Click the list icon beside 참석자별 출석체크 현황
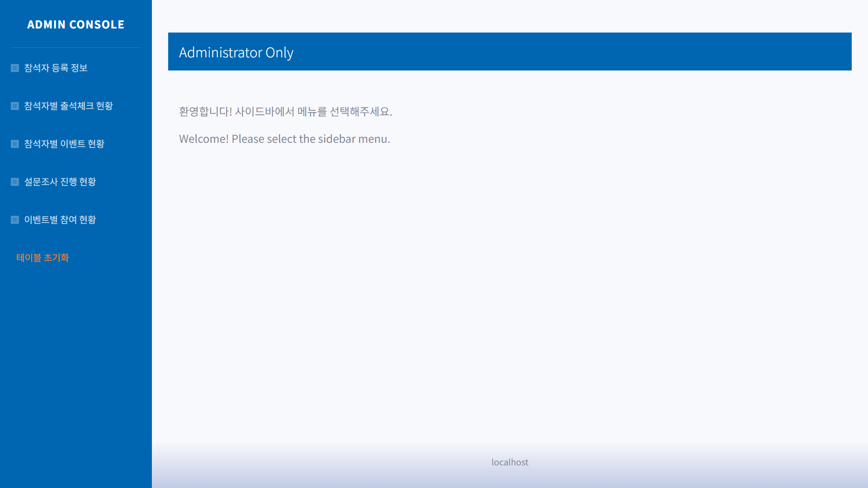This screenshot has height=488, width=868. tap(15, 106)
